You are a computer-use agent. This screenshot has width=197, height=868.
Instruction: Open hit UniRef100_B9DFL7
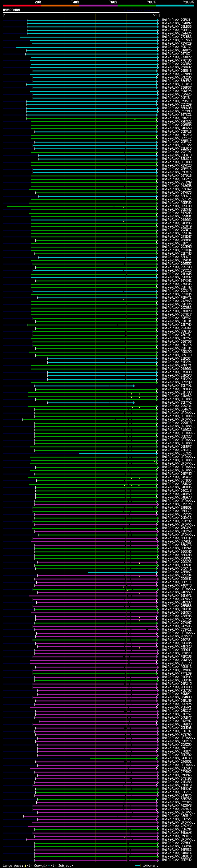(x=176, y=30)
